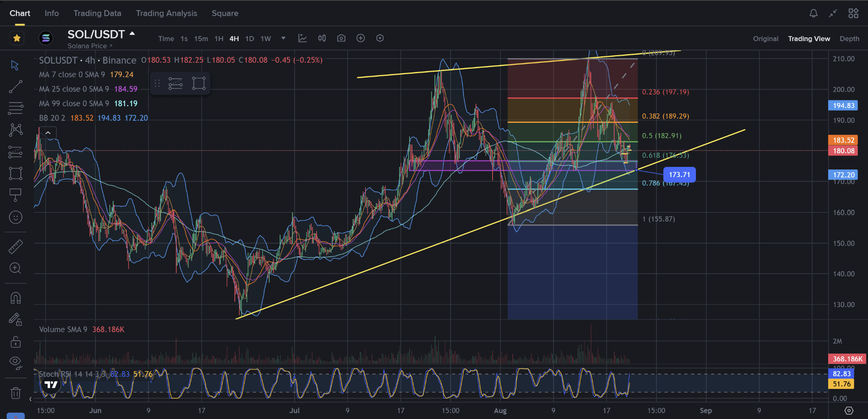The height and width of the screenshot is (419, 868).
Task: Toggle lock all drawings
Action: [x=15, y=341]
